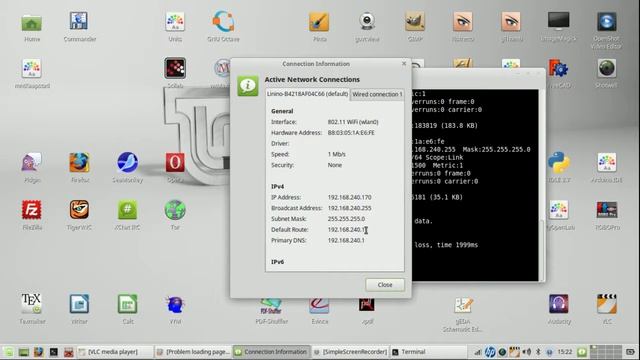Switch to the VLC media player taskbar entry
The height and width of the screenshot is (360, 640).
point(115,352)
